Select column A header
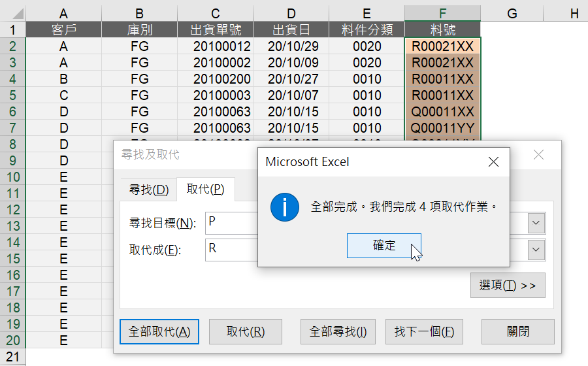Viewport: 588px width, 366px height. pyautogui.click(x=63, y=14)
